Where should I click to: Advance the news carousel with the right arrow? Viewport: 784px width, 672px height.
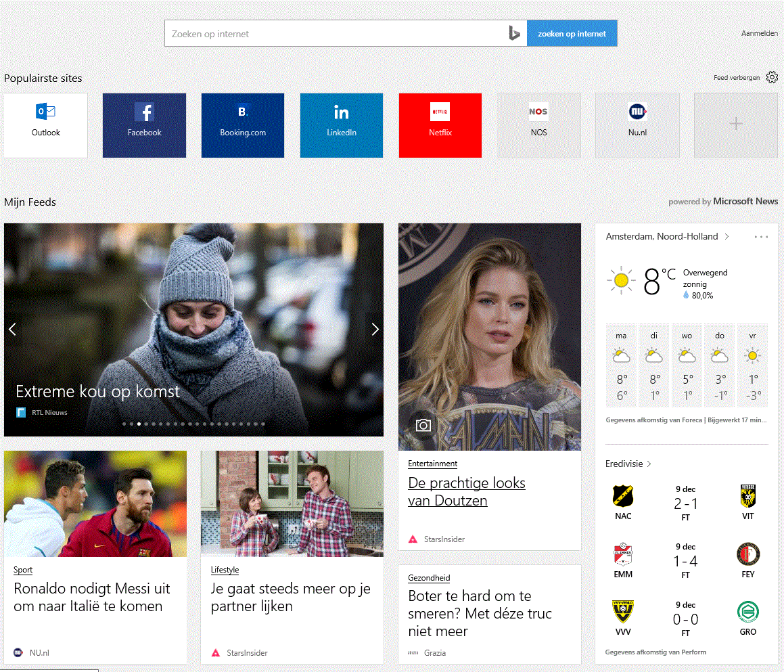pyautogui.click(x=375, y=329)
